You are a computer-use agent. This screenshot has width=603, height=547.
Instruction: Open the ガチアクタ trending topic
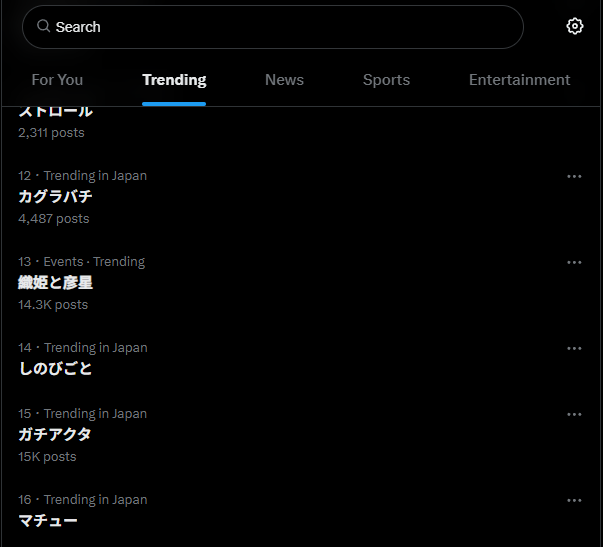(x=55, y=435)
